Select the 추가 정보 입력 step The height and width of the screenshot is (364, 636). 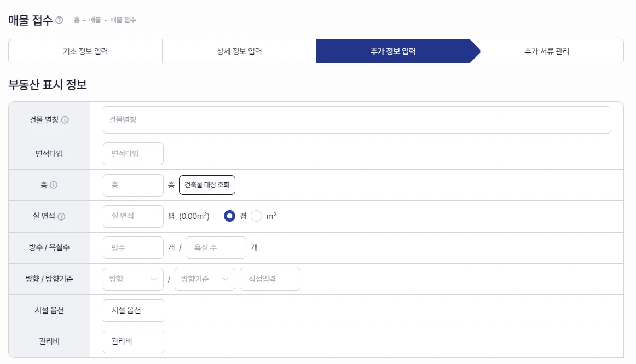[x=393, y=51]
